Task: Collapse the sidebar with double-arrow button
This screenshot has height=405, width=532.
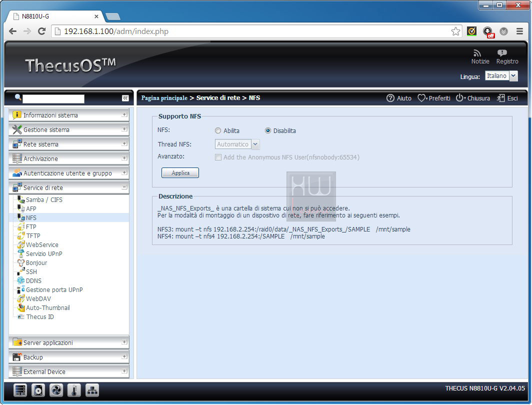Action: point(125,98)
